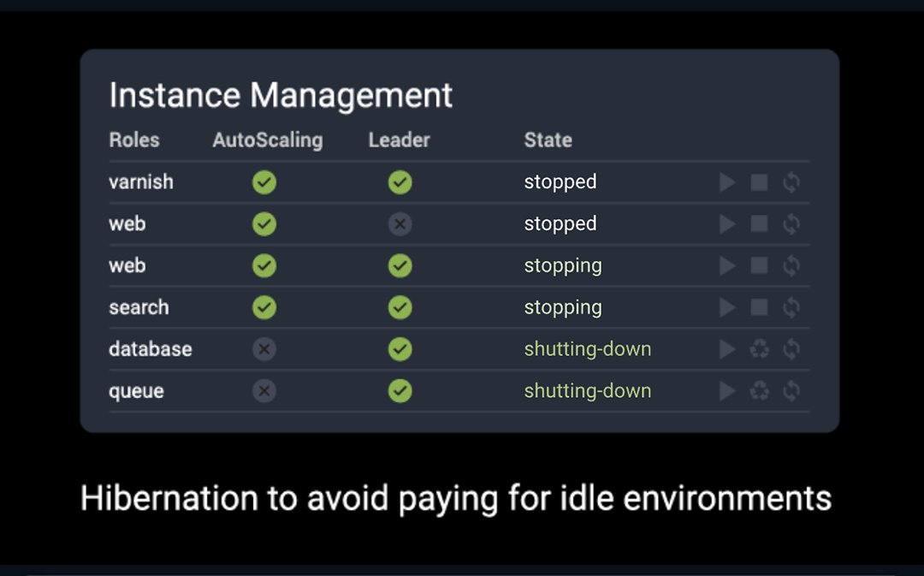Viewport: 924px width, 576px height.
Task: Start the database instance with its play icon
Action: tap(728, 349)
